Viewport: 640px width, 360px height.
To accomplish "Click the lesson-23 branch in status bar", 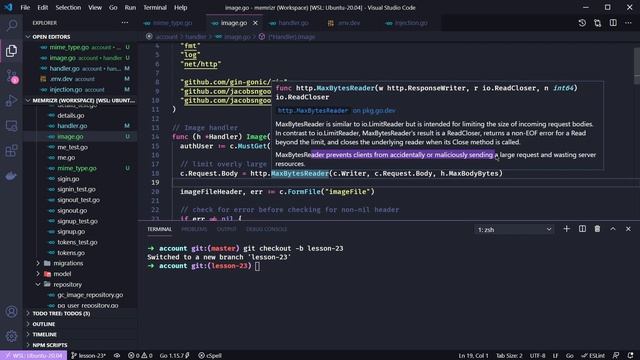I will click(x=89, y=356).
